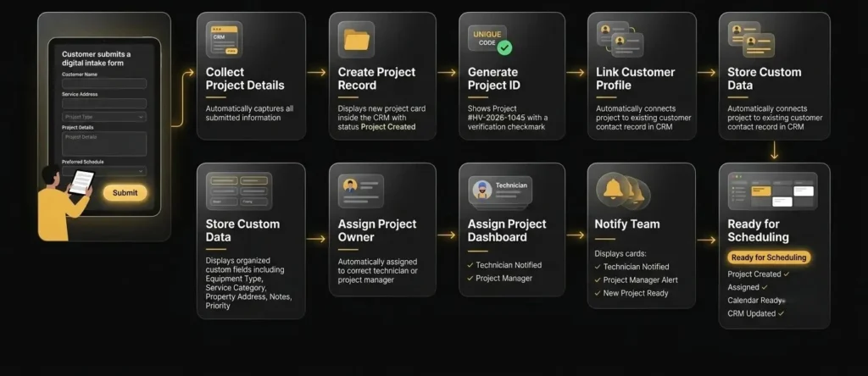
Task: Check the New Project Ready item
Action: click(x=631, y=293)
